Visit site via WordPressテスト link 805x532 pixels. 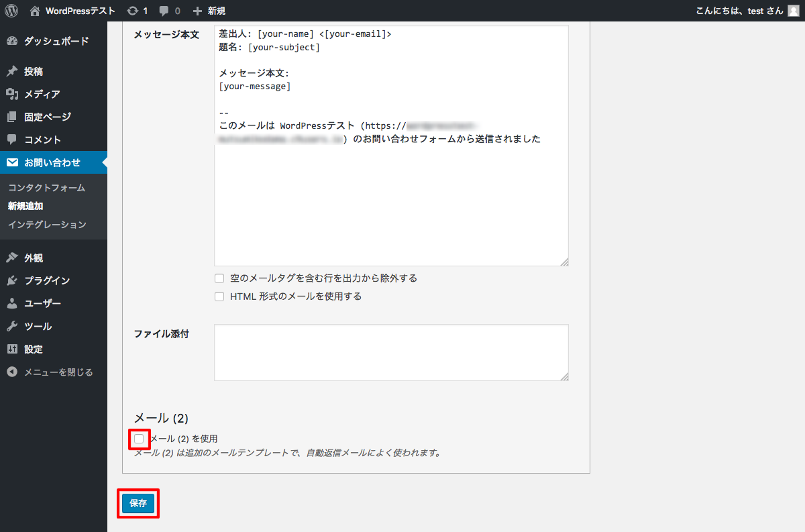pos(72,11)
